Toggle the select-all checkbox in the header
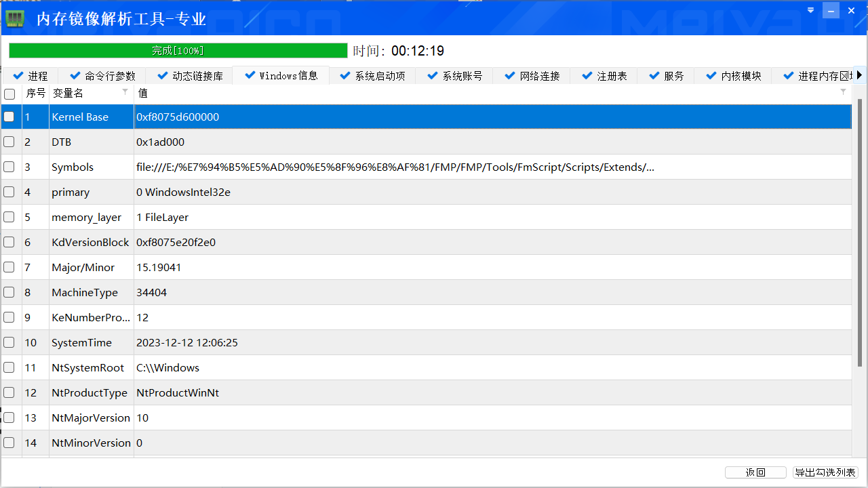This screenshot has width=868, height=488. pyautogui.click(x=9, y=94)
